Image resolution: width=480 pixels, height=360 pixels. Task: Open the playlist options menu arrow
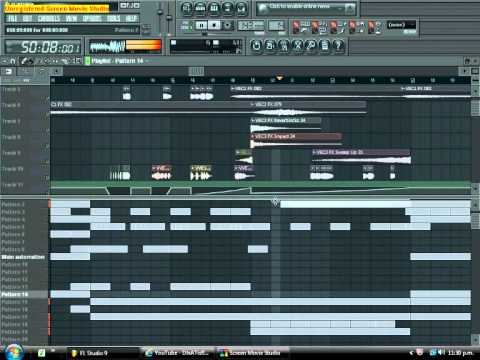coord(4,61)
